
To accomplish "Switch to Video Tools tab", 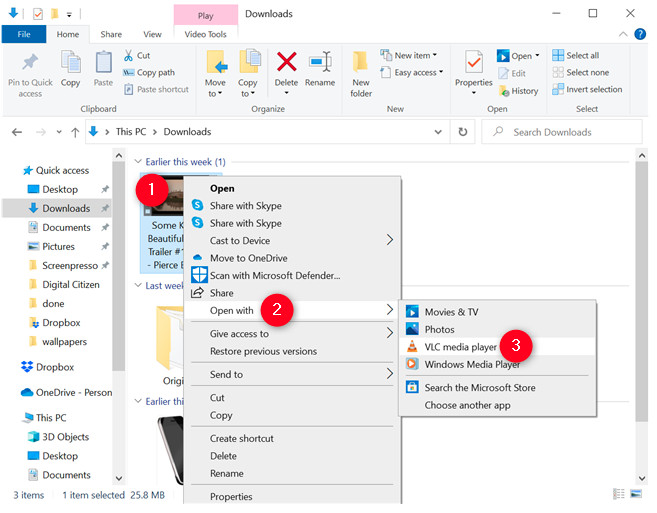I will [205, 34].
